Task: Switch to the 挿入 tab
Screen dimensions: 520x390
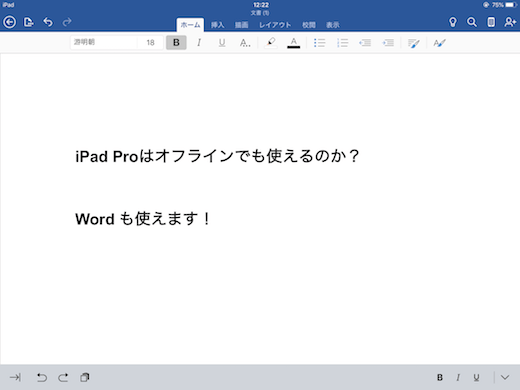Action: click(217, 25)
